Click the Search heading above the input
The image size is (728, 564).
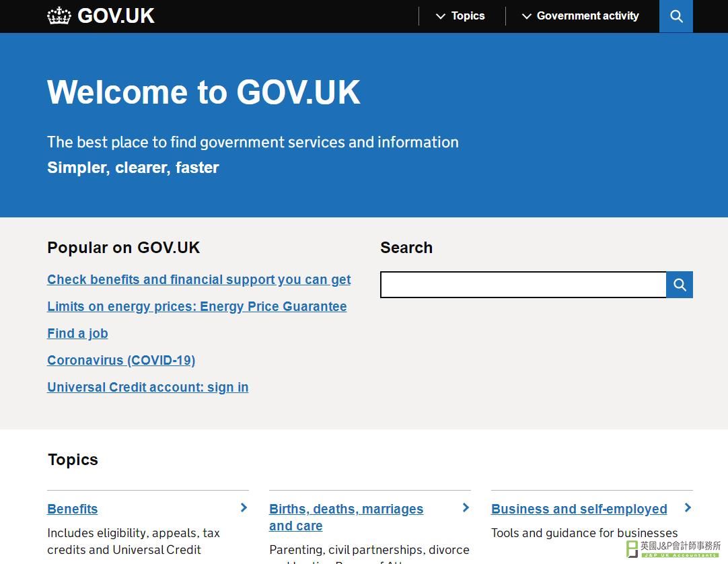[406, 248]
